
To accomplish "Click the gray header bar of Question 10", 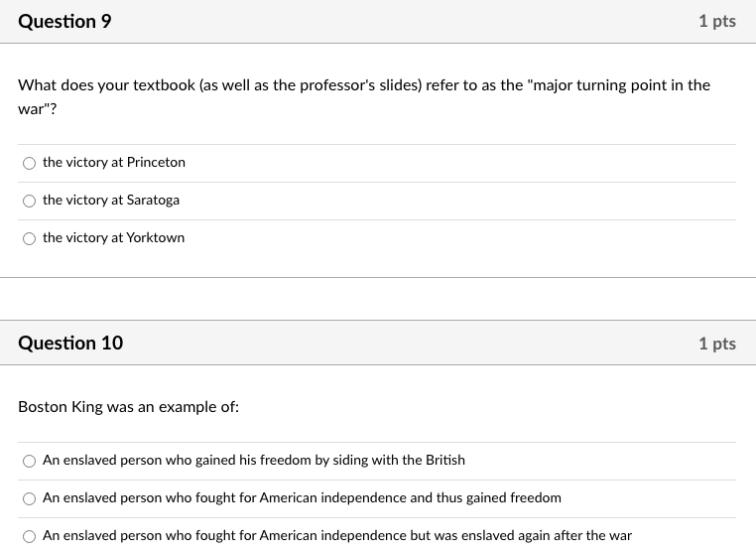I will [x=397, y=343].
